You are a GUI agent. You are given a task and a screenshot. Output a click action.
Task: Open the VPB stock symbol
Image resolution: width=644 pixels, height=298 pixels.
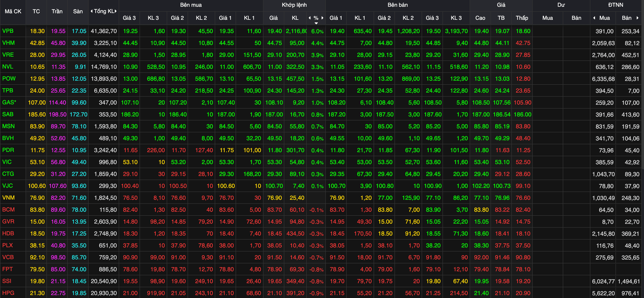8,31
